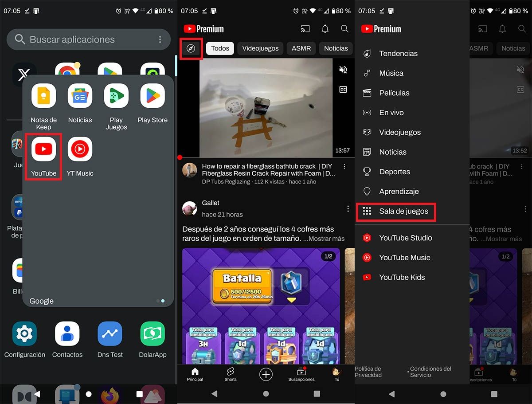Tap the X app icon behind the folder
The width and height of the screenshot is (532, 404).
coord(23,74)
